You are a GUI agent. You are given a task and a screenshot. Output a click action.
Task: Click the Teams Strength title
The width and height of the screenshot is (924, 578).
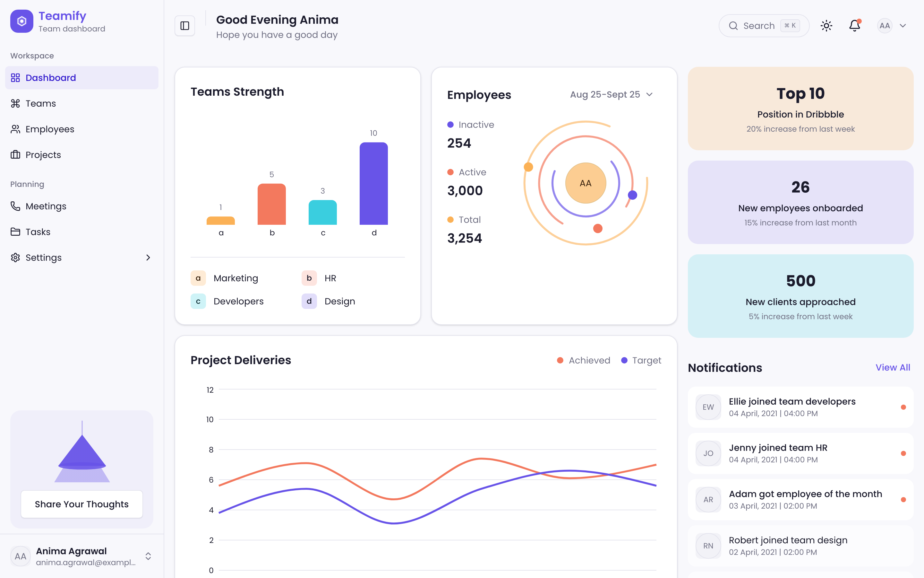[x=237, y=92]
